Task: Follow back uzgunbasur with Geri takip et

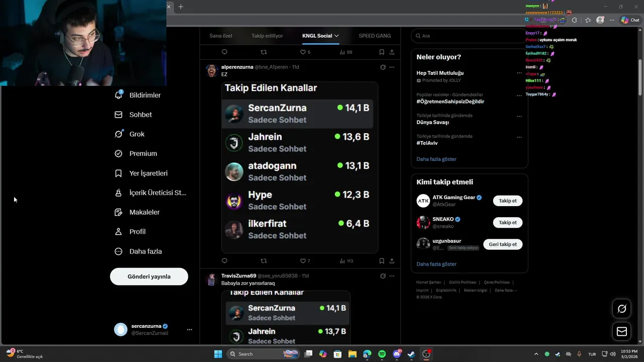Action: pyautogui.click(x=503, y=244)
